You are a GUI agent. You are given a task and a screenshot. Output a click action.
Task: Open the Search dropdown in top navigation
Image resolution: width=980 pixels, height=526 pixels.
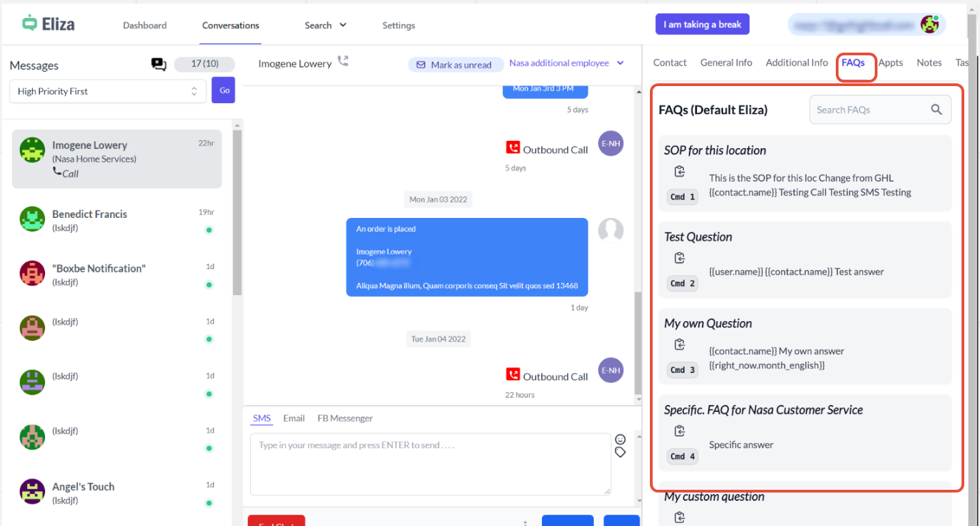pyautogui.click(x=325, y=25)
